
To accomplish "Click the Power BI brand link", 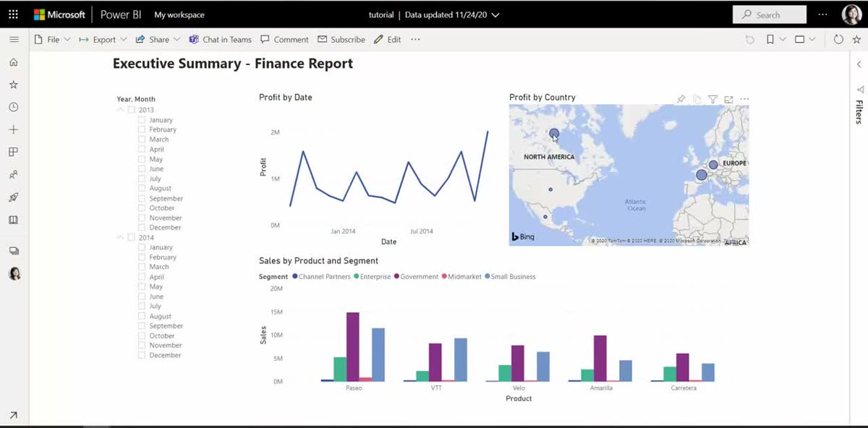I will pos(120,14).
